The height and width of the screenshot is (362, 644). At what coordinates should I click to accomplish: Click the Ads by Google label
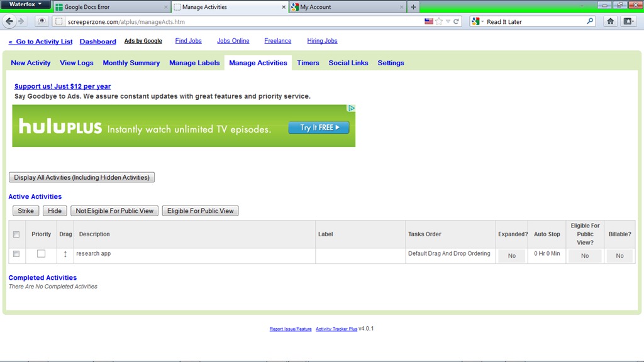point(143,41)
